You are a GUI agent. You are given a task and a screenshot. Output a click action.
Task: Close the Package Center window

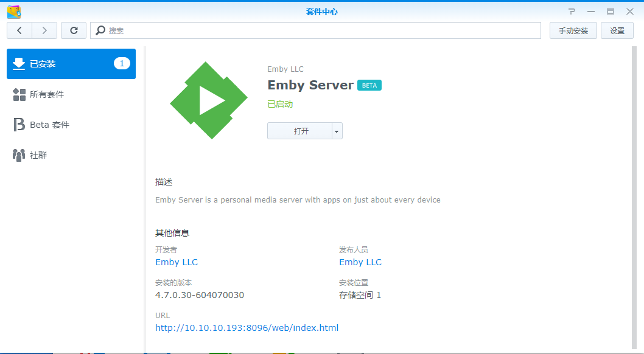[629, 12]
